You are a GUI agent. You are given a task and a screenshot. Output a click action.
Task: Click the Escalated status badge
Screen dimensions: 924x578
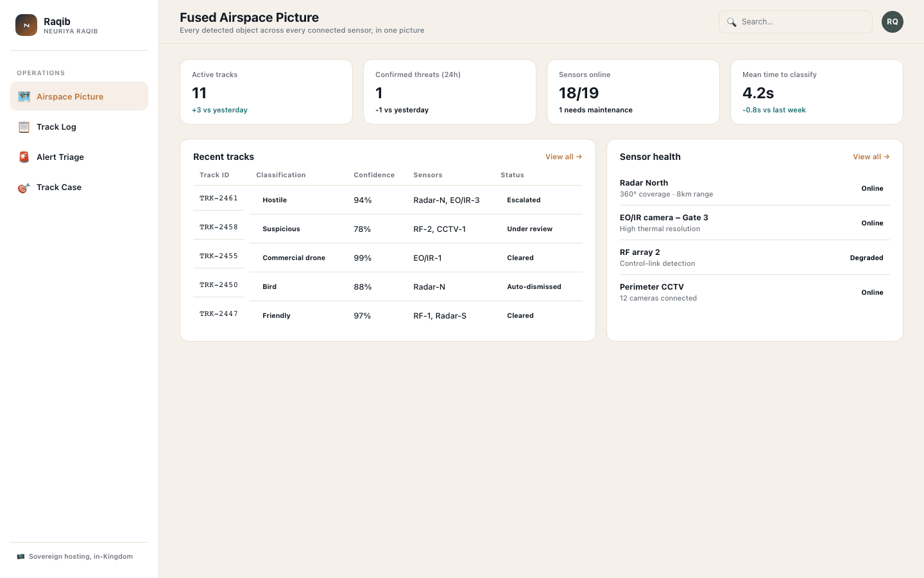coord(524,200)
